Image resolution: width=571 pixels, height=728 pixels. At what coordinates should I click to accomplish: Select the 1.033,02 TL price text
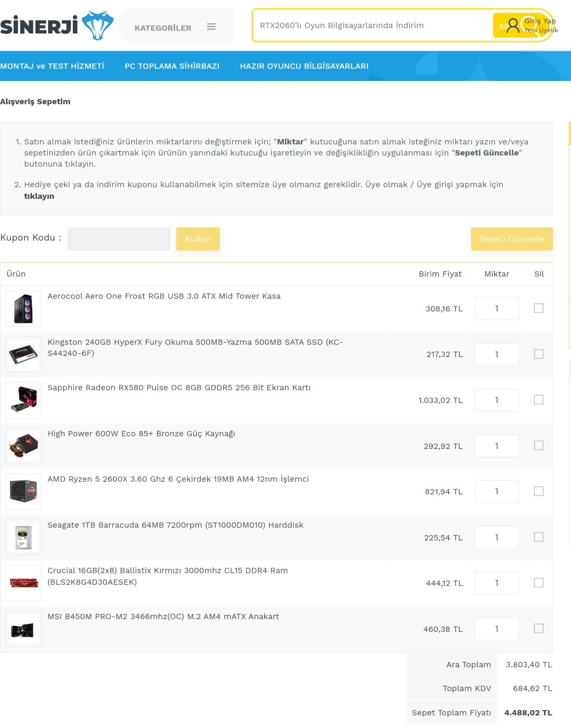pyautogui.click(x=440, y=400)
